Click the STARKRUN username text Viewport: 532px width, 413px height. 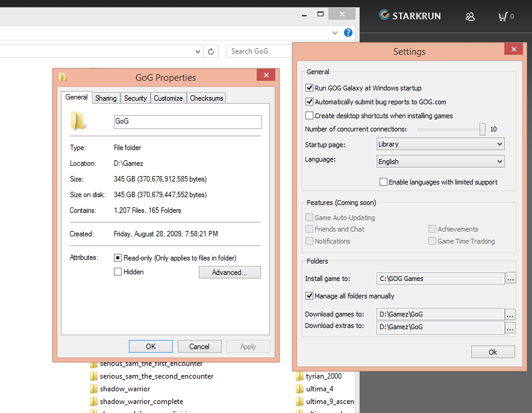(x=417, y=16)
